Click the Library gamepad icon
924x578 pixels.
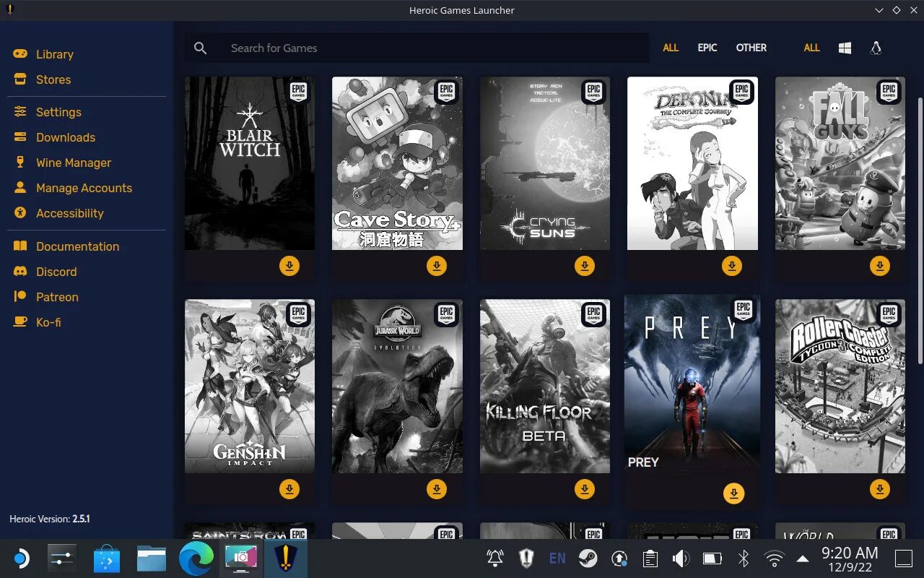(x=20, y=54)
